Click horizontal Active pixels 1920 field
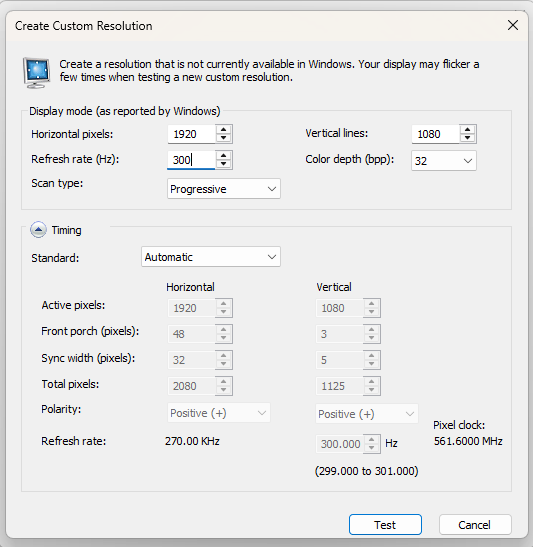The width and height of the screenshot is (533, 547). (x=191, y=308)
